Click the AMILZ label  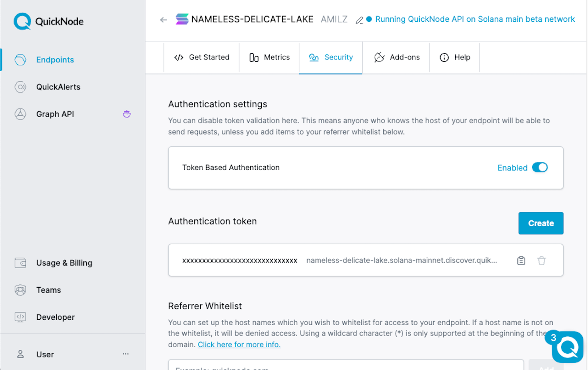(334, 19)
